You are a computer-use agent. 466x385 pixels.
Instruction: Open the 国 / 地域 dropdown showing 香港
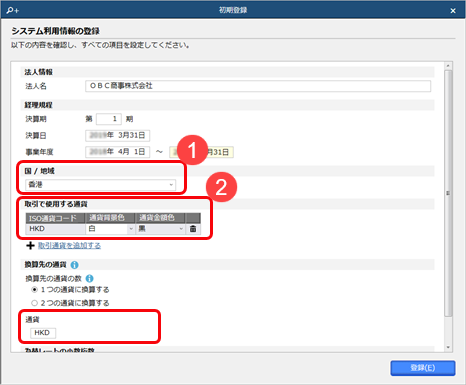coord(100,185)
